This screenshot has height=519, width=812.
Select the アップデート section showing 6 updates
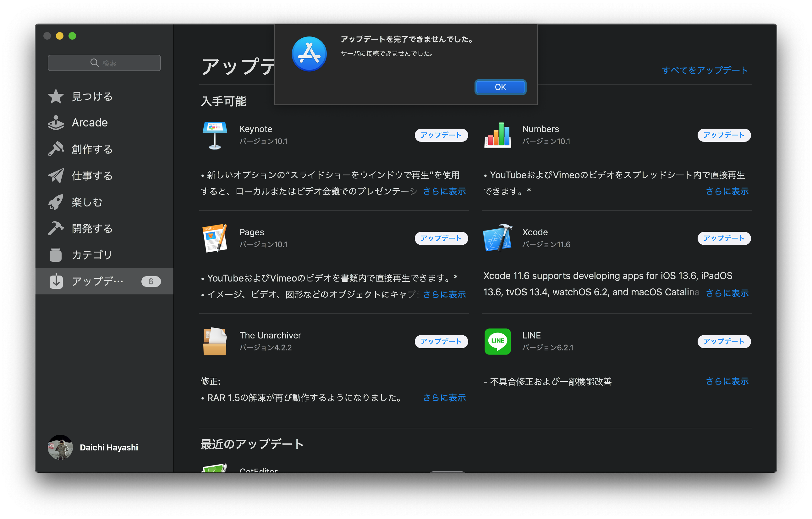pyautogui.click(x=98, y=281)
